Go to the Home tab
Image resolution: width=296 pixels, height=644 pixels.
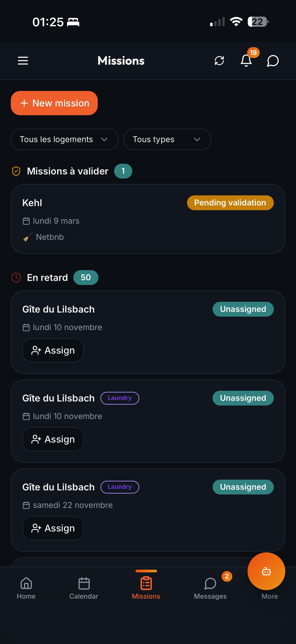coord(26,588)
